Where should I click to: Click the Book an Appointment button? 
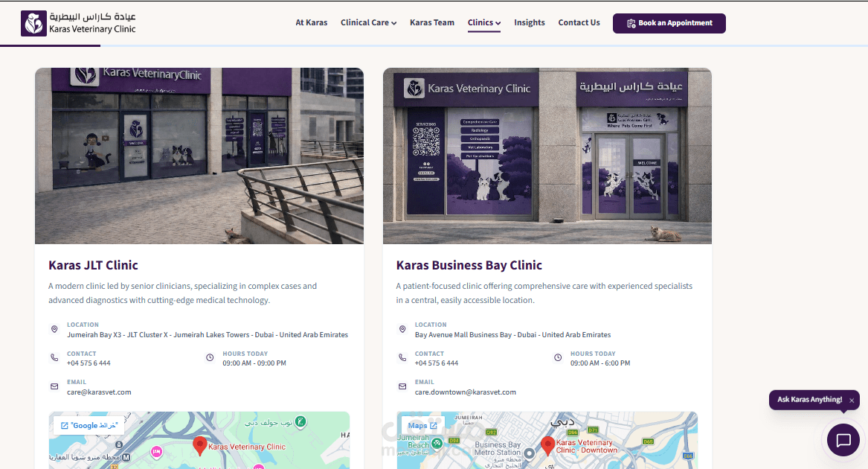[669, 23]
